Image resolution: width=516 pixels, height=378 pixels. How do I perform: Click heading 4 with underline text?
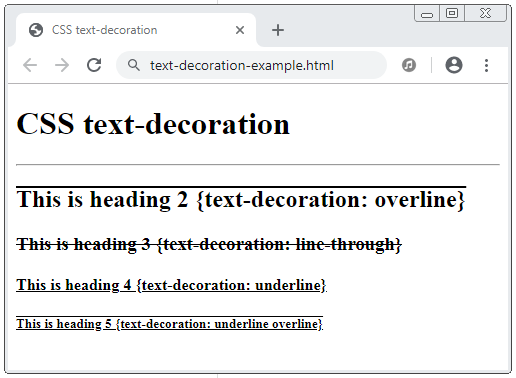click(171, 285)
